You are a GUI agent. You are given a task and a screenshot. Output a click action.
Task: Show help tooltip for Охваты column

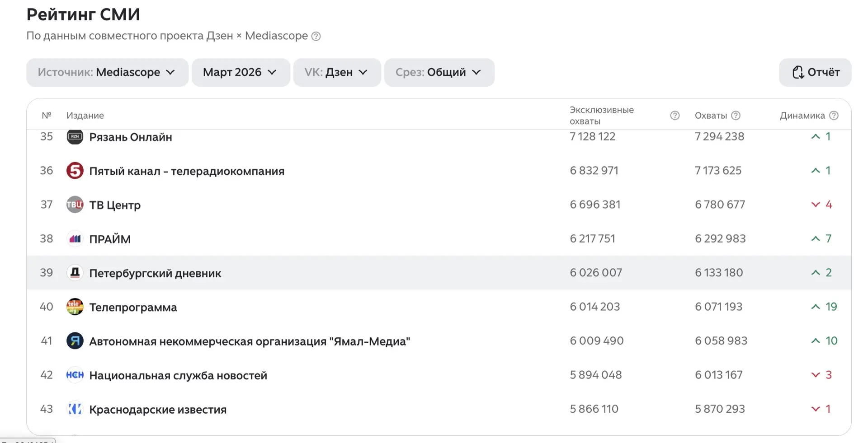pos(736,116)
